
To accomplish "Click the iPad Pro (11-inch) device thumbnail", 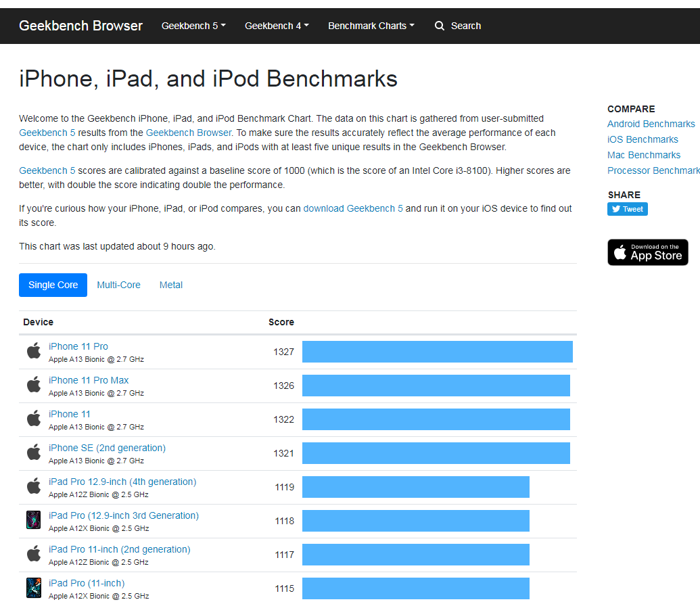I will [x=34, y=588].
